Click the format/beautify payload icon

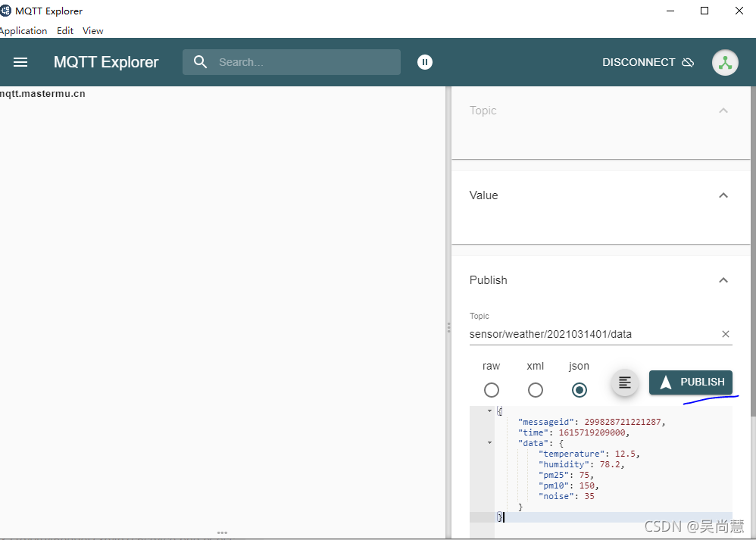point(625,382)
